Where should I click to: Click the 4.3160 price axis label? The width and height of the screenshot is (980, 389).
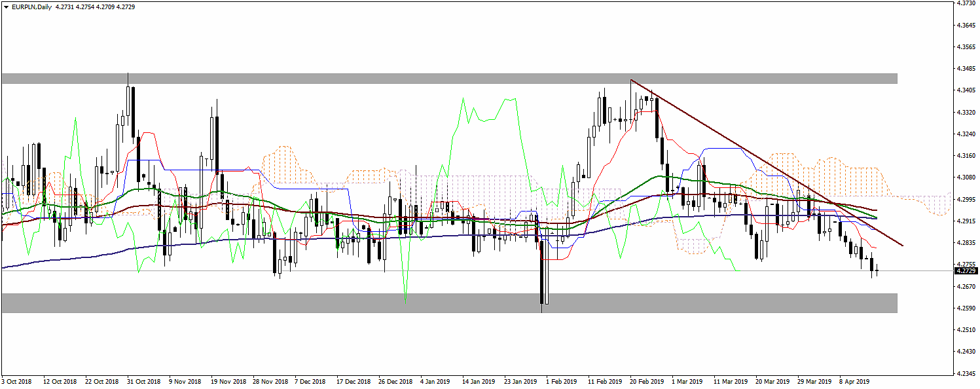[x=966, y=156]
